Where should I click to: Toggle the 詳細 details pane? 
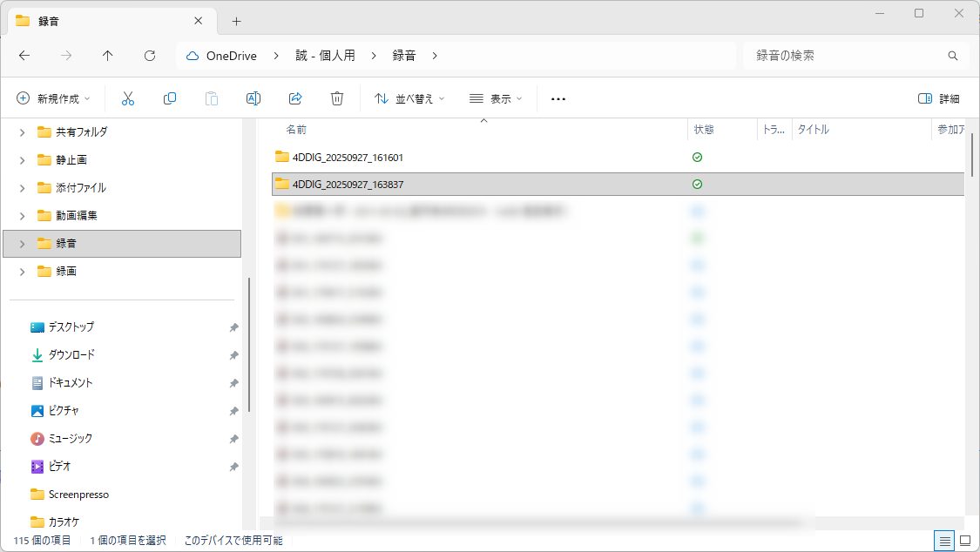(x=939, y=98)
